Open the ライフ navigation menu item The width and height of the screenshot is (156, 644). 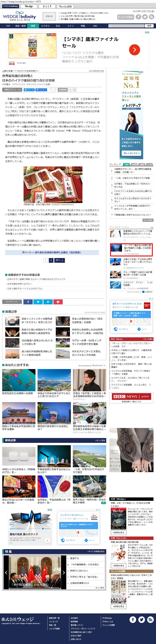point(70,26)
